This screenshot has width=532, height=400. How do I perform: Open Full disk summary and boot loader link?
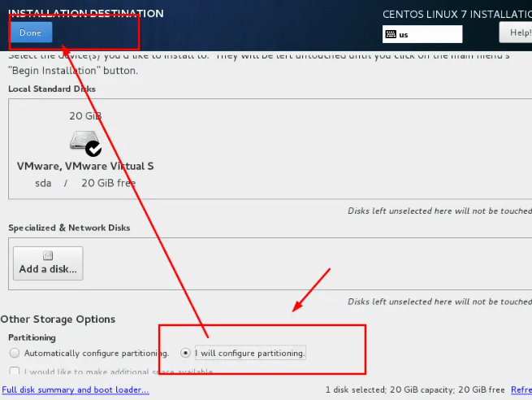76,389
